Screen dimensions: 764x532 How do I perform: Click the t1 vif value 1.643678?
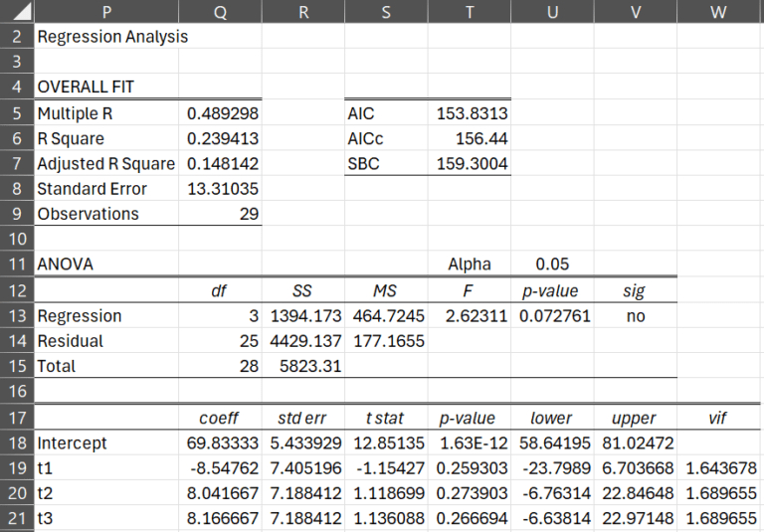click(x=720, y=467)
